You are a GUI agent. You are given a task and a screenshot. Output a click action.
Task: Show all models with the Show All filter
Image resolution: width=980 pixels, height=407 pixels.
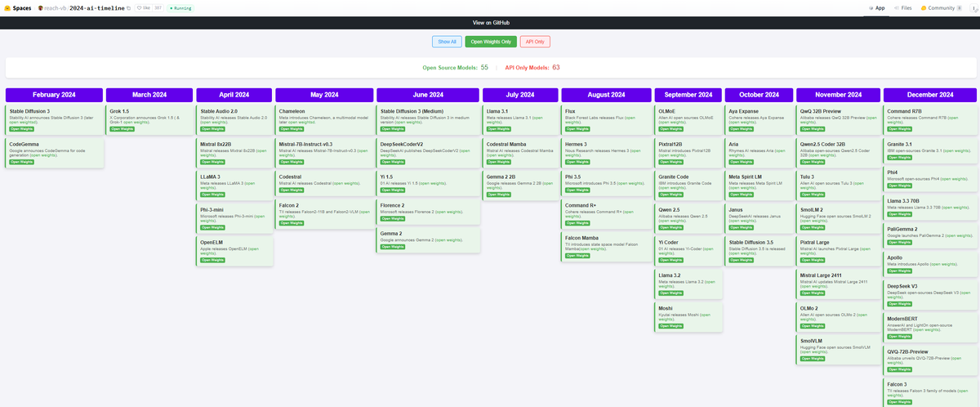point(447,42)
